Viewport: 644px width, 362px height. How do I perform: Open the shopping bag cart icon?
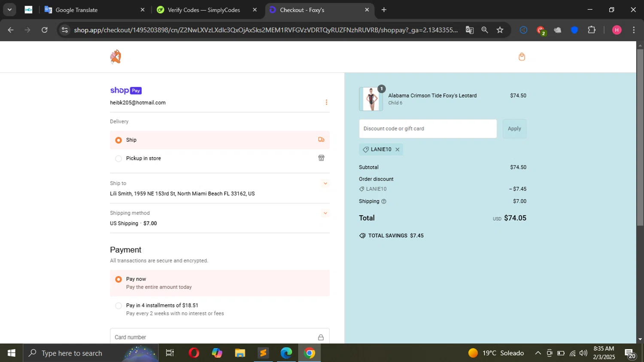(x=522, y=57)
